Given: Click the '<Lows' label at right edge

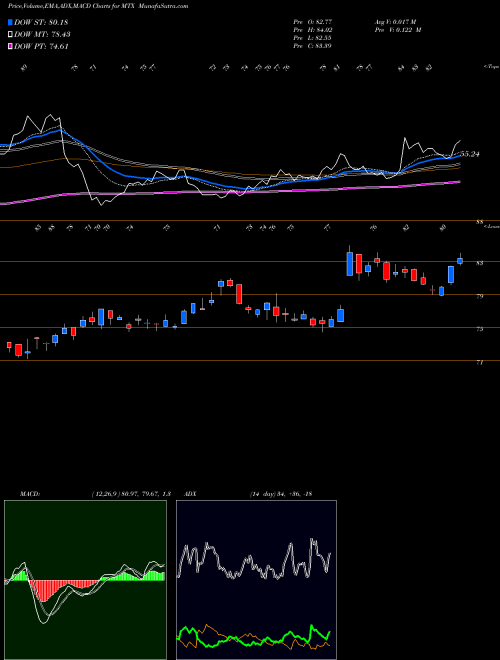Looking at the screenshot, I should tap(491, 226).
